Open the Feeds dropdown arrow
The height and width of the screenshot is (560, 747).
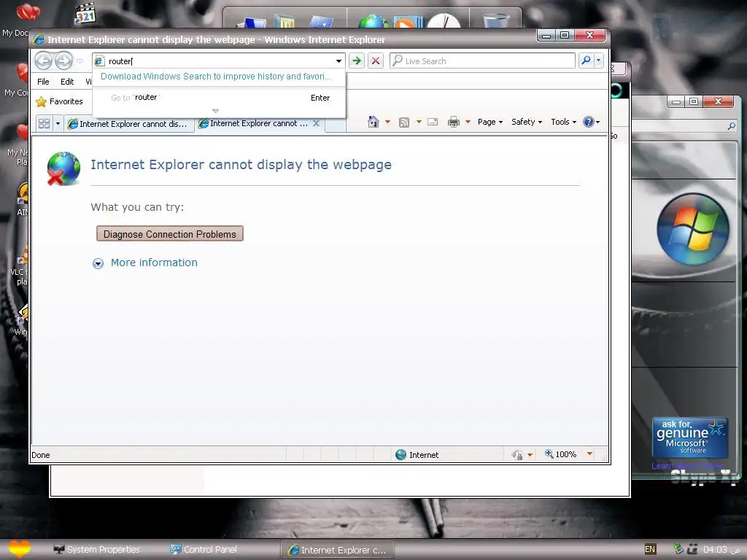419,122
